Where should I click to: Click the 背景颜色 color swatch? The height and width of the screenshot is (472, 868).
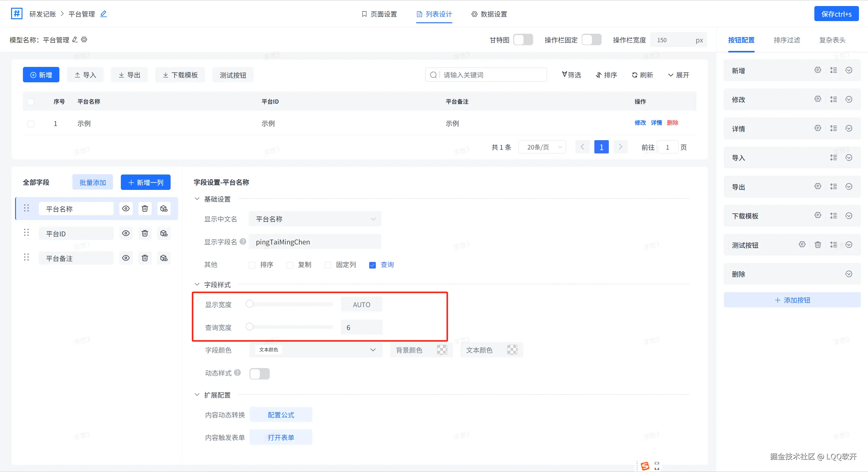(x=442, y=350)
